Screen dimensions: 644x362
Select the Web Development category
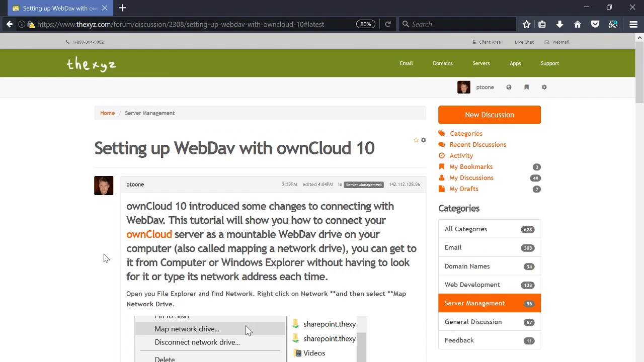click(490, 285)
